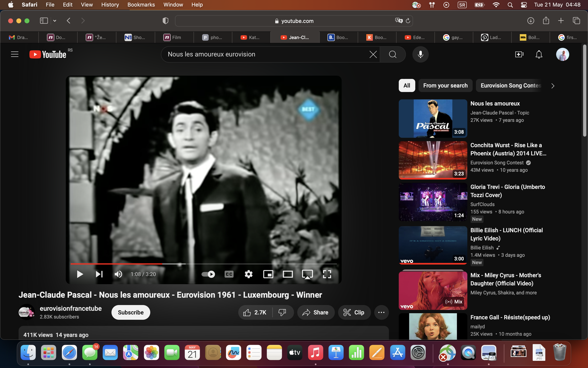Open a new Safari tab
Viewport: 588px width, 368px height.
(561, 21)
